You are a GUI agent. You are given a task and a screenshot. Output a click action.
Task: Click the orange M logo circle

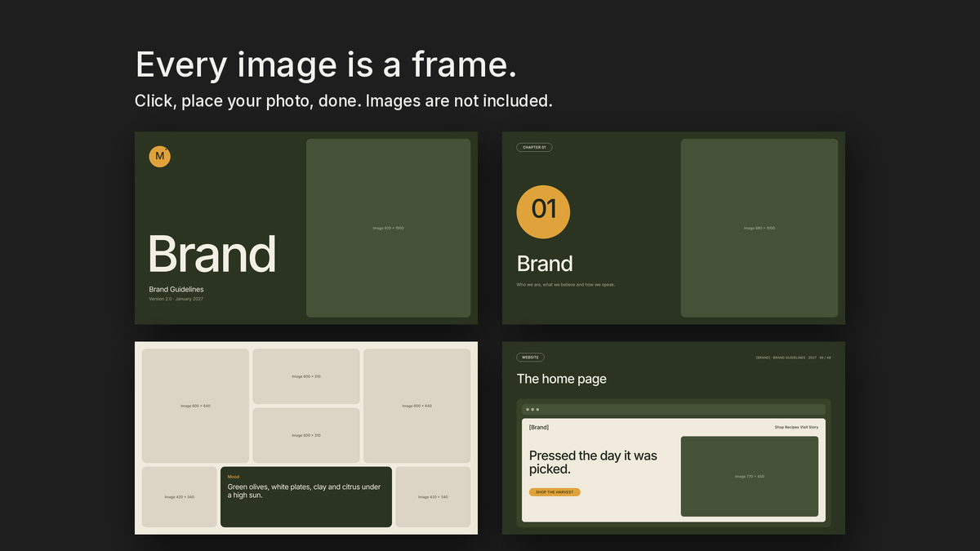pyautogui.click(x=159, y=157)
